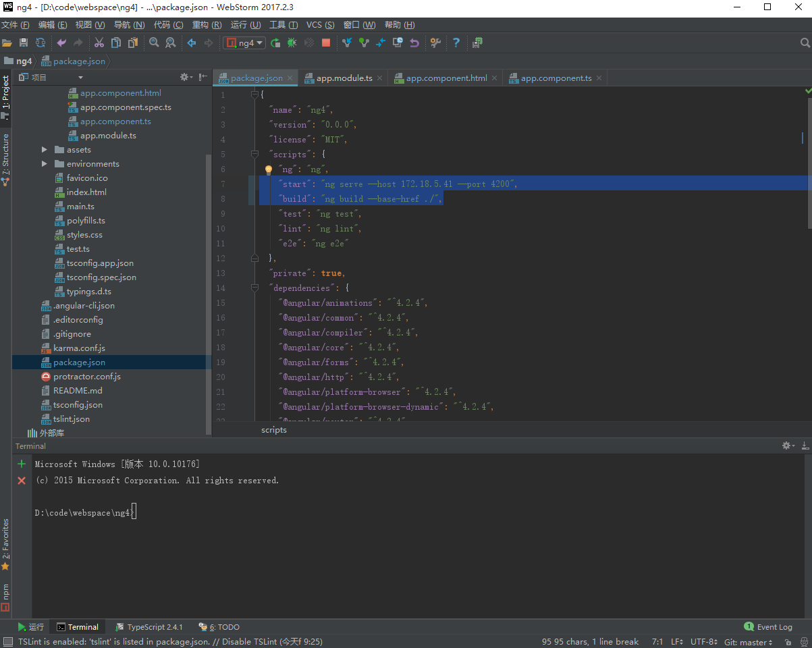This screenshot has height=648, width=812.
Task: Toggle tool window buttons in status bar corner
Action: [x=7, y=642]
